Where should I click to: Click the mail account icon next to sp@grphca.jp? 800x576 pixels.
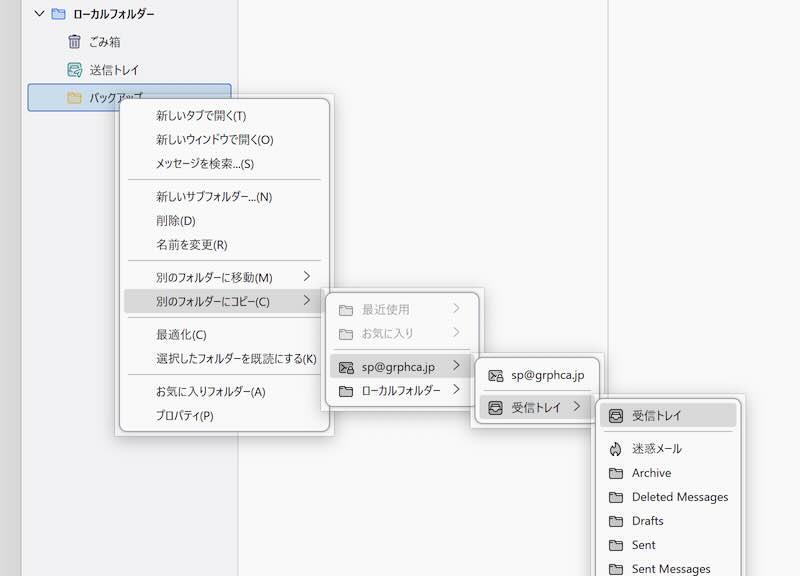click(346, 367)
